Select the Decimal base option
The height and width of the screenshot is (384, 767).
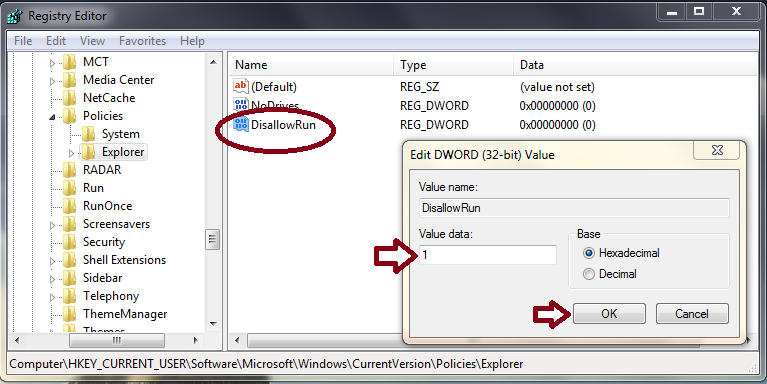point(589,274)
